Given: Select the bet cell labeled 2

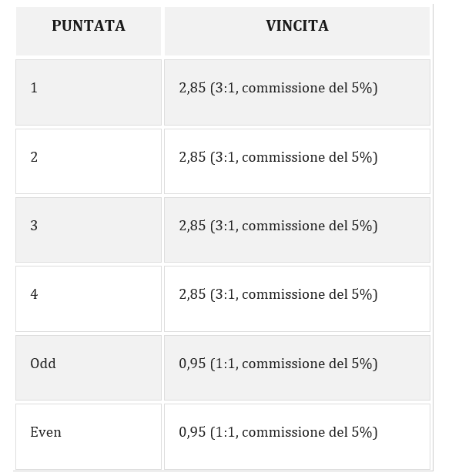Looking at the screenshot, I should (x=89, y=161).
